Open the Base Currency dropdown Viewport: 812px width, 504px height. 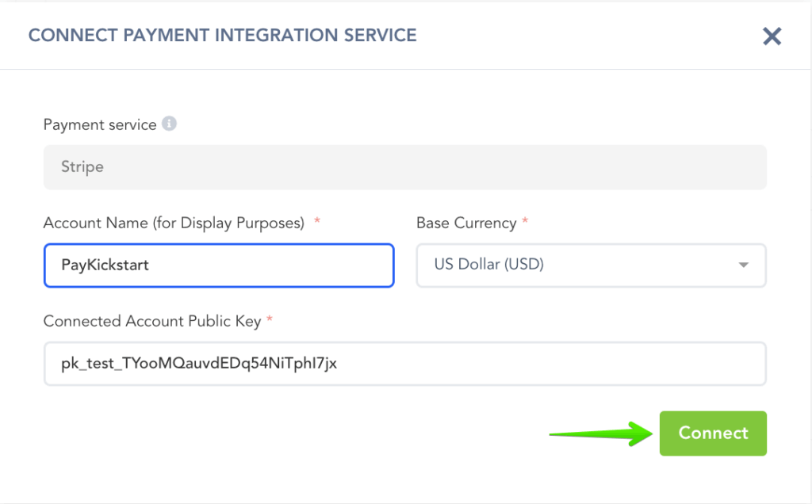[590, 265]
